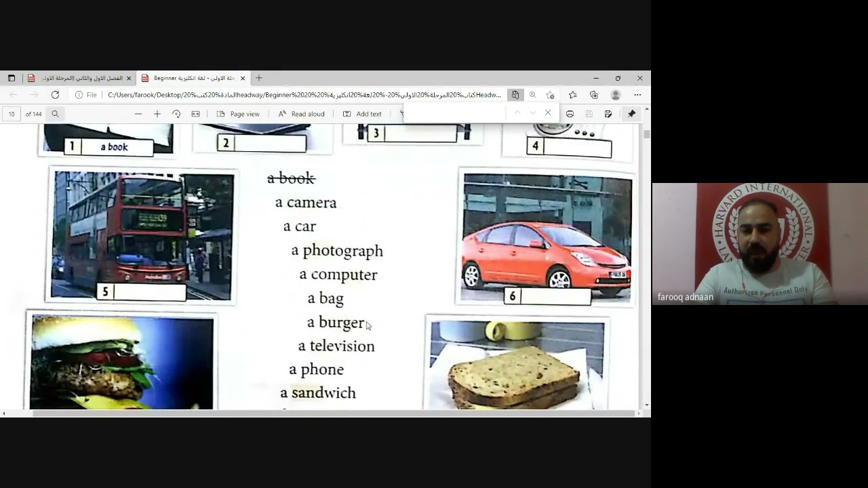The height and width of the screenshot is (488, 868).
Task: Open the collections panel
Action: 594,95
